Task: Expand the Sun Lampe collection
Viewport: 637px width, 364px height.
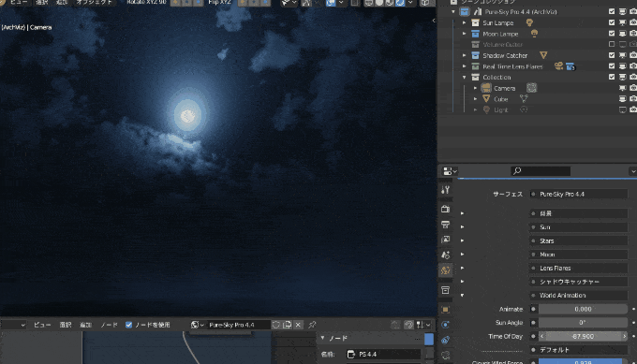Action: 465,22
